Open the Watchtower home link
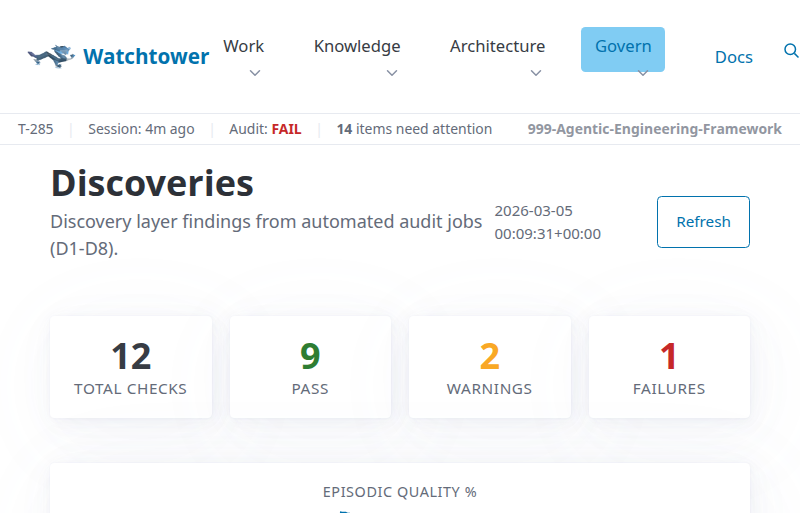 coord(118,57)
